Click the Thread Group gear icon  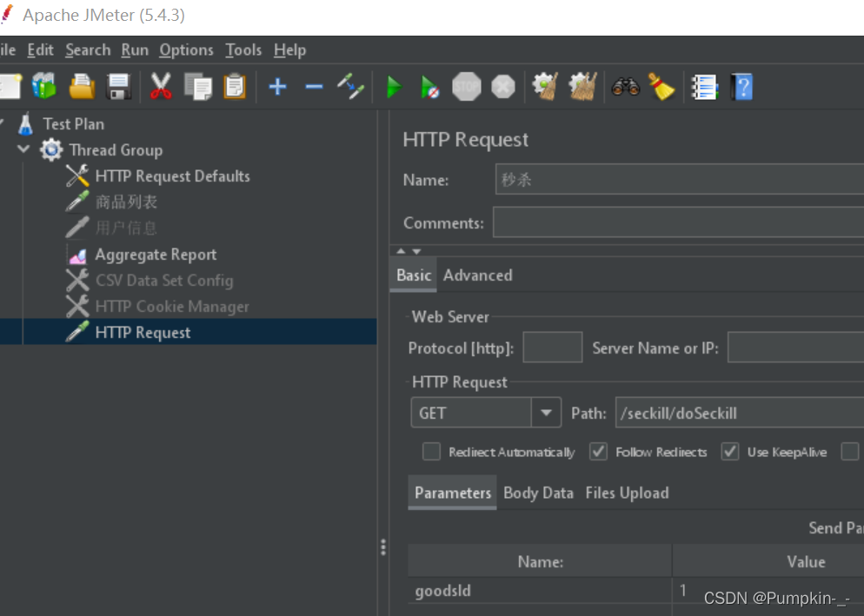[51, 149]
